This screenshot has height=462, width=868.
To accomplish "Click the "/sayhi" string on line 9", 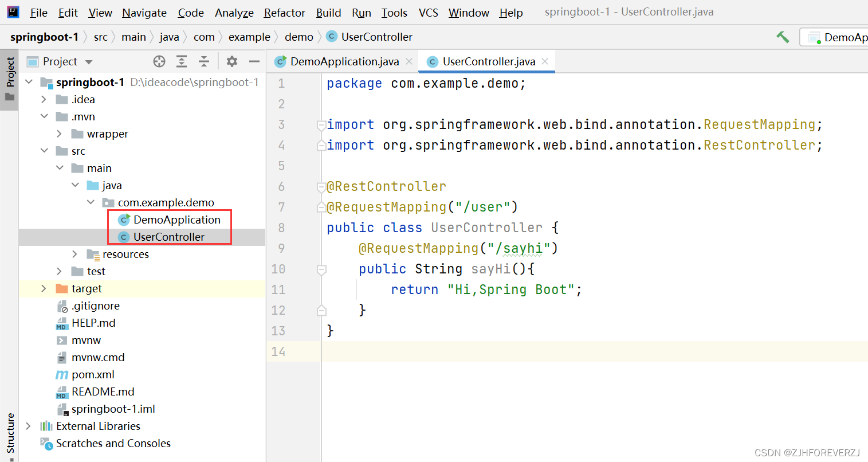I will (x=519, y=248).
